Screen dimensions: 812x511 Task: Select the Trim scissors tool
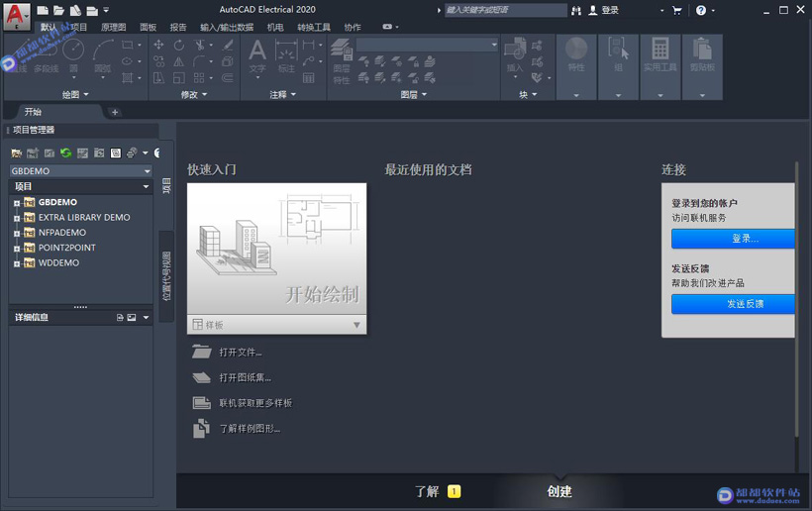click(x=199, y=45)
